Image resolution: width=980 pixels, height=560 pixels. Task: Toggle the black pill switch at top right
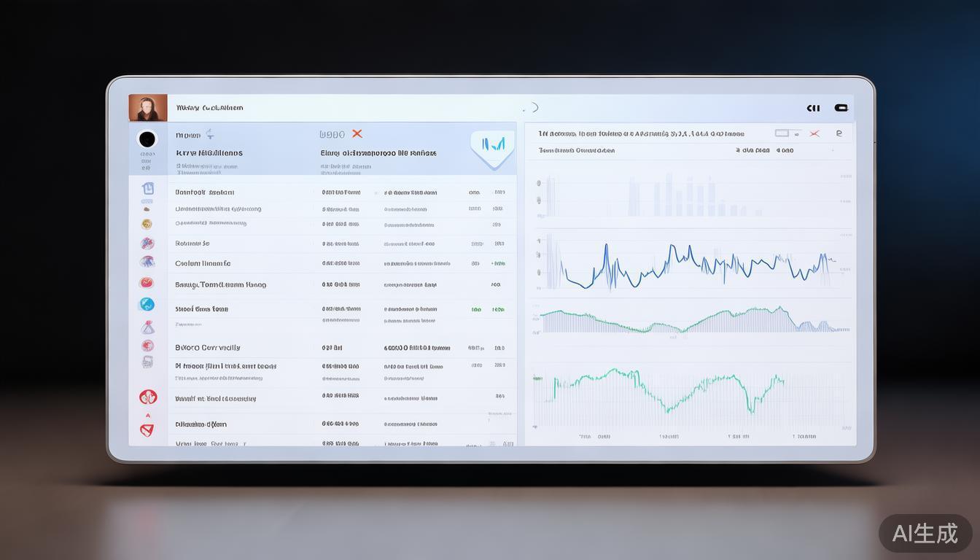click(841, 108)
